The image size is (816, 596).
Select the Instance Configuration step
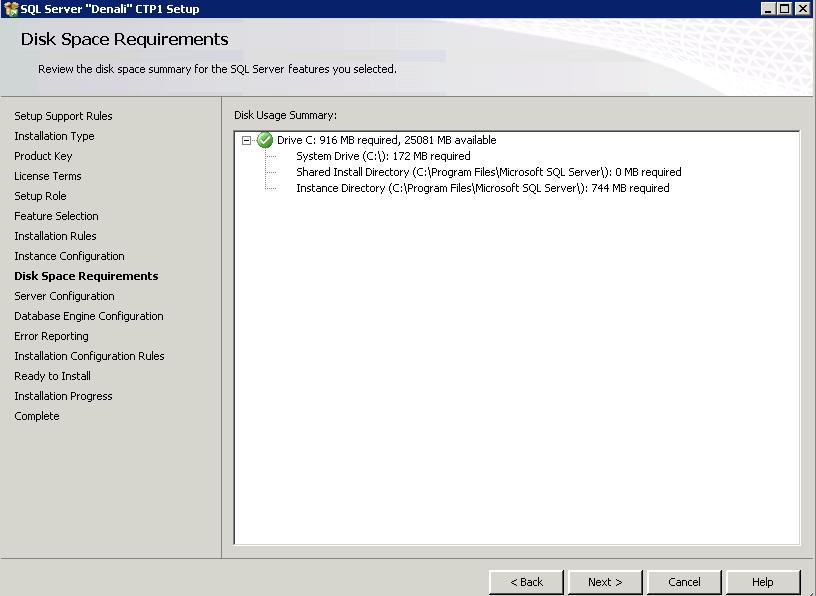coord(69,256)
